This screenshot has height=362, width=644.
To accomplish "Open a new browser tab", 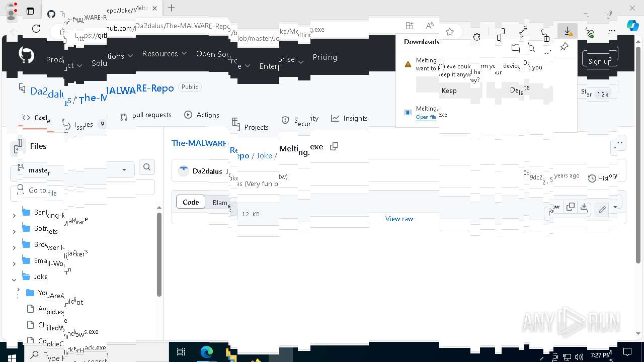I will [171, 8].
